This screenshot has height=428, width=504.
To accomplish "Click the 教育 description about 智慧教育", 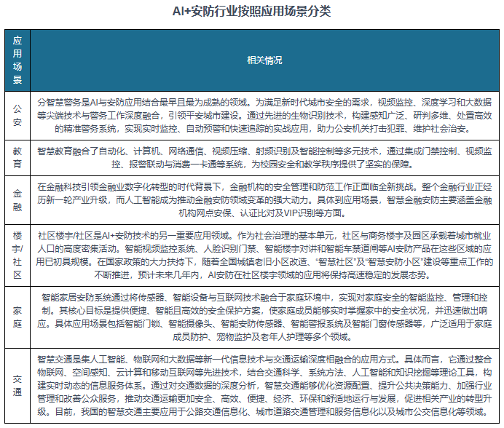I will (x=264, y=158).
